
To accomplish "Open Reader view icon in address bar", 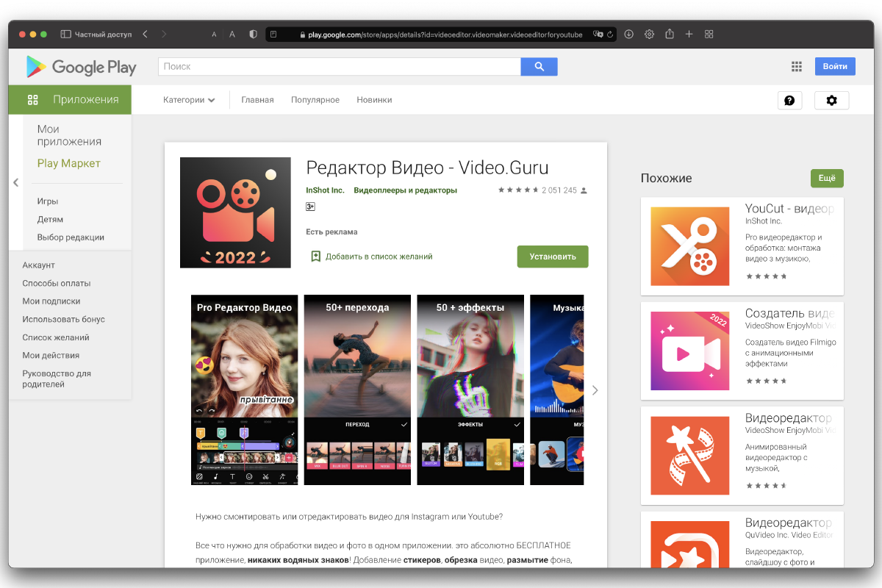I will pos(273,34).
